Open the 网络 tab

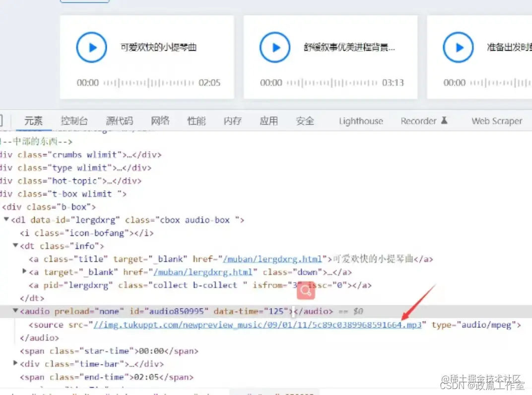pos(160,121)
